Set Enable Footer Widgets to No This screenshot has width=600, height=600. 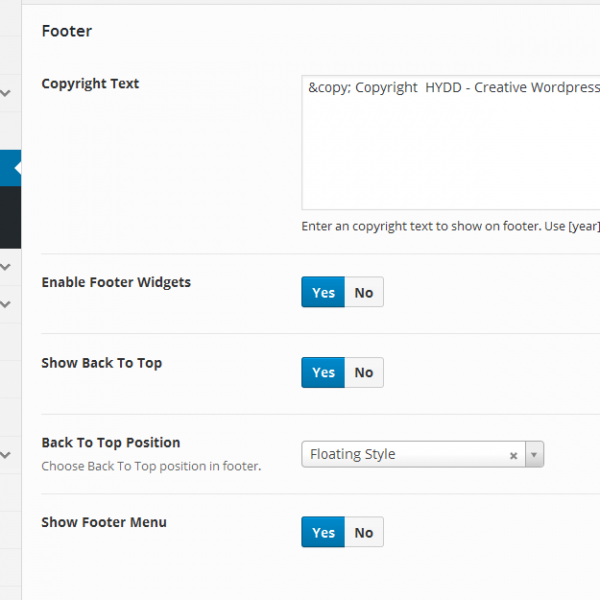(x=364, y=292)
